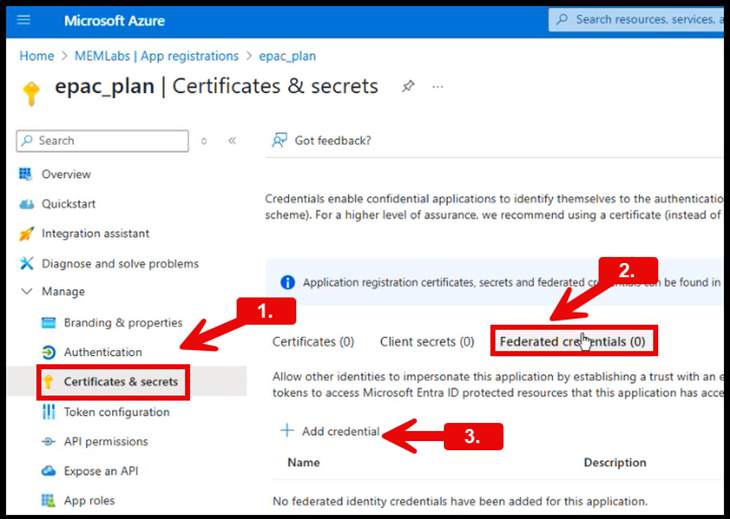Open Branding & properties
The height and width of the screenshot is (519, 730).
click(x=123, y=323)
